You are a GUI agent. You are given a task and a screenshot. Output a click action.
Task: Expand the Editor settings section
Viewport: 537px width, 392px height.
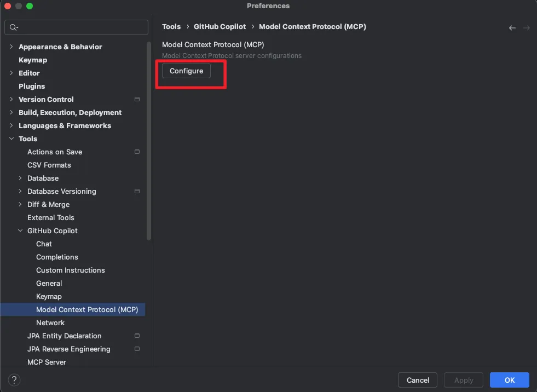pyautogui.click(x=11, y=73)
